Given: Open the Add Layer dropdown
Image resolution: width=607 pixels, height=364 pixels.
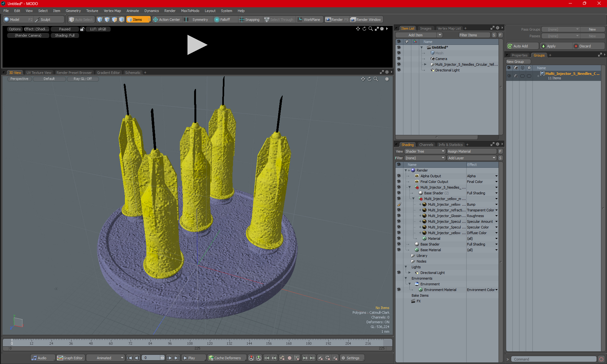Looking at the screenshot, I should pos(471,158).
